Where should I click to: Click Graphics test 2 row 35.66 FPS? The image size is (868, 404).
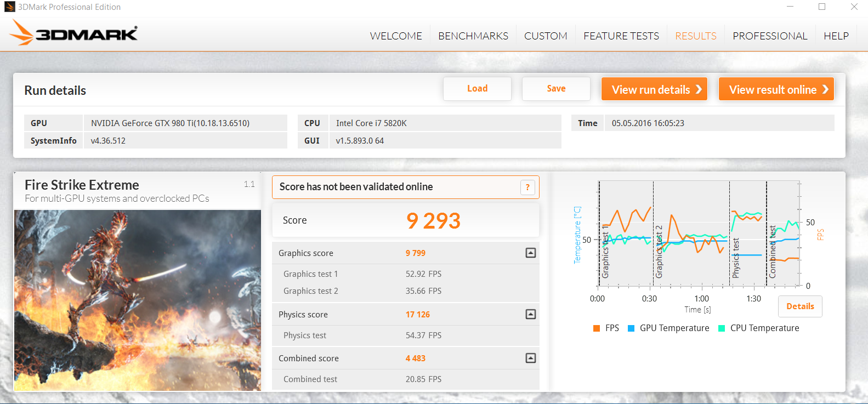coord(406,291)
